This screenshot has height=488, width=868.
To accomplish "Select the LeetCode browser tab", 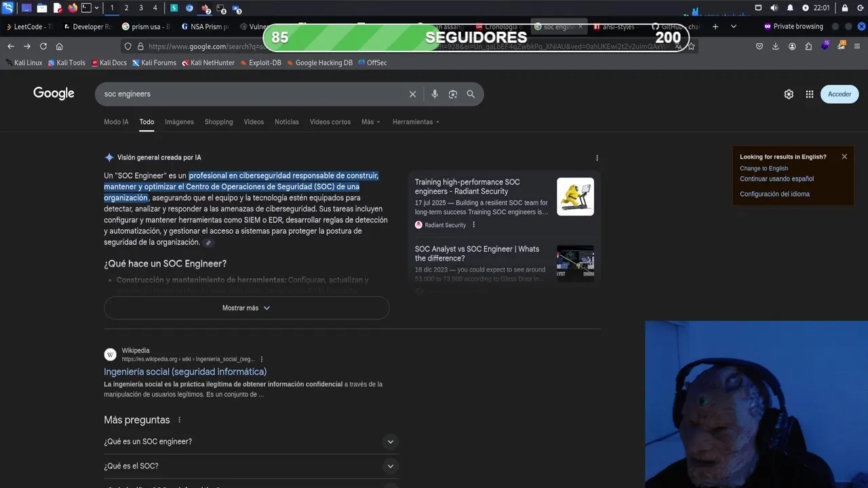I will tap(28, 26).
